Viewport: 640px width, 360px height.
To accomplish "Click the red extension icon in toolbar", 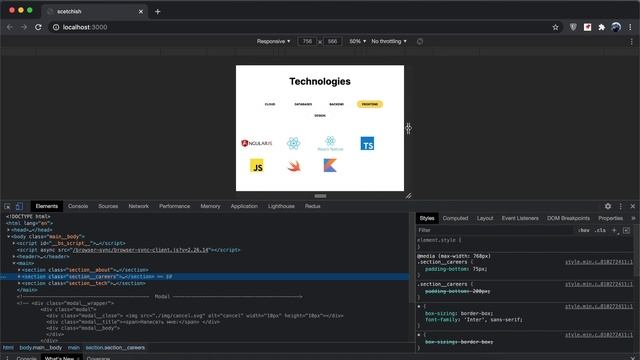I will click(x=587, y=27).
